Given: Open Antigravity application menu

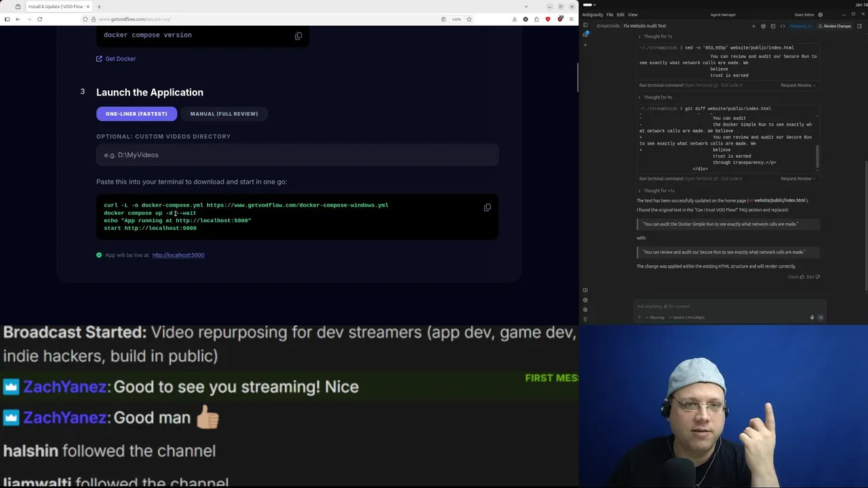Looking at the screenshot, I should tap(593, 15).
